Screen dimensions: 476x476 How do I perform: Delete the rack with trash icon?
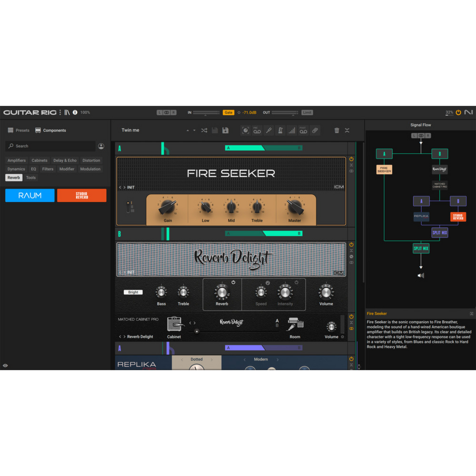tap(337, 130)
